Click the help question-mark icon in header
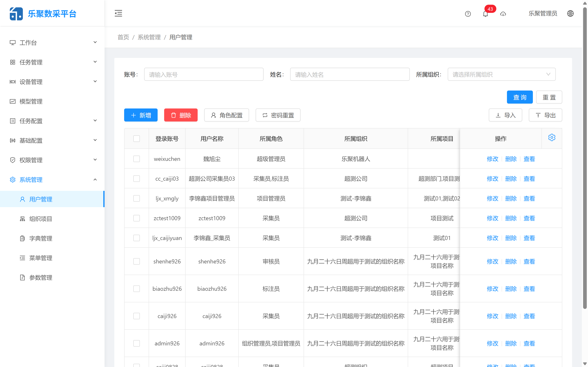 click(468, 14)
